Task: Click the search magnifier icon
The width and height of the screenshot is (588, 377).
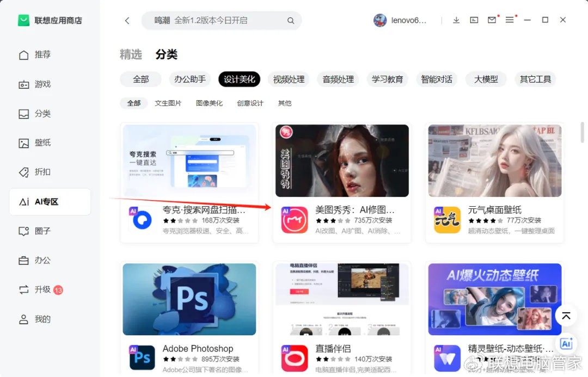Action: tap(291, 21)
